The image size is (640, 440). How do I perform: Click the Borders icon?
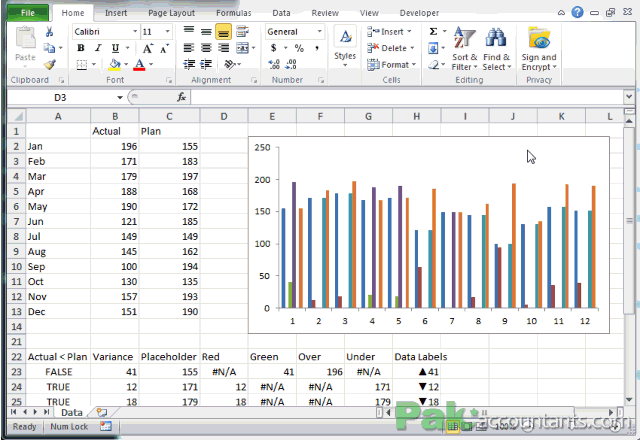click(82, 64)
